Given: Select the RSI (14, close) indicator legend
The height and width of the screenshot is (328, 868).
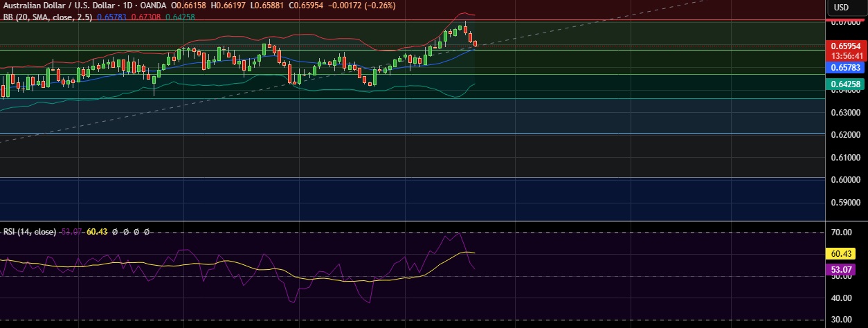Looking at the screenshot, I should coord(30,232).
